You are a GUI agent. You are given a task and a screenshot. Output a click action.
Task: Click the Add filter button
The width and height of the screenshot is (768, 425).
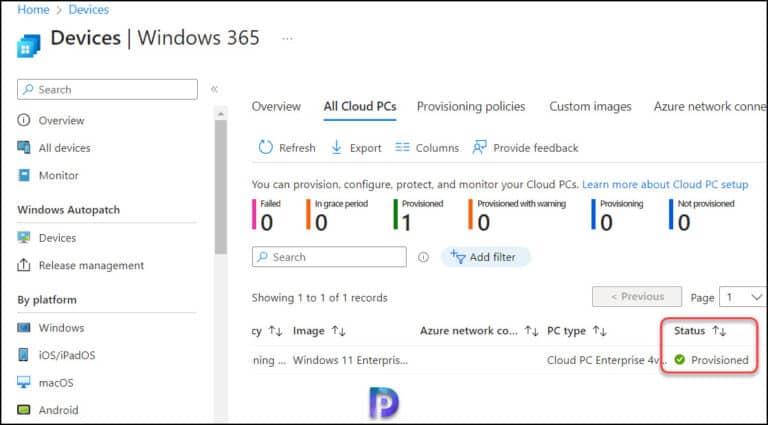pyautogui.click(x=485, y=257)
